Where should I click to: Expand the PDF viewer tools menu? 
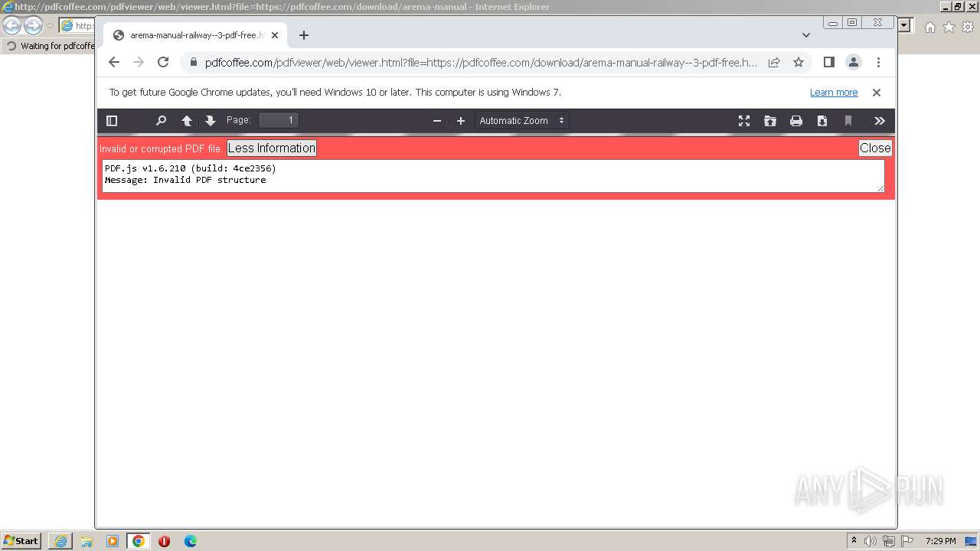(x=880, y=121)
